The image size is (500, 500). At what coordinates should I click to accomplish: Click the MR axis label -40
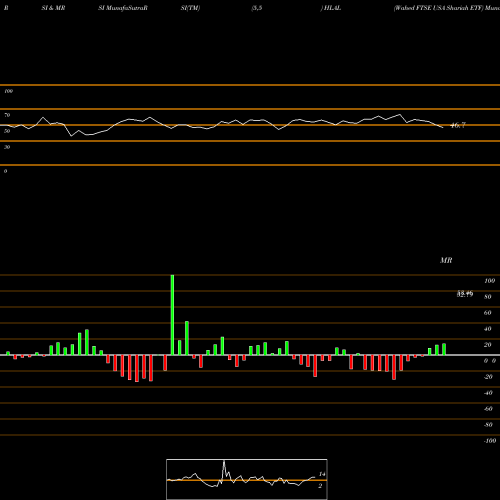point(488,393)
